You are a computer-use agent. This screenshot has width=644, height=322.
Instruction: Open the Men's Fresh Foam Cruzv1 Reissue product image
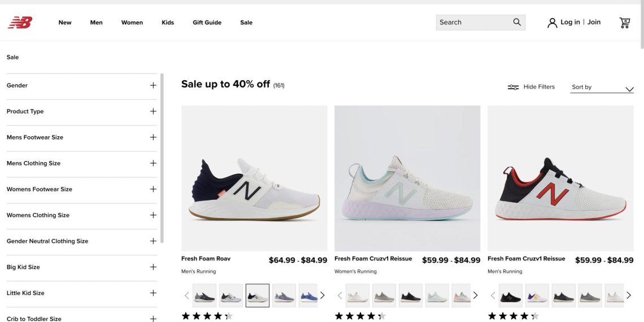[560, 178]
